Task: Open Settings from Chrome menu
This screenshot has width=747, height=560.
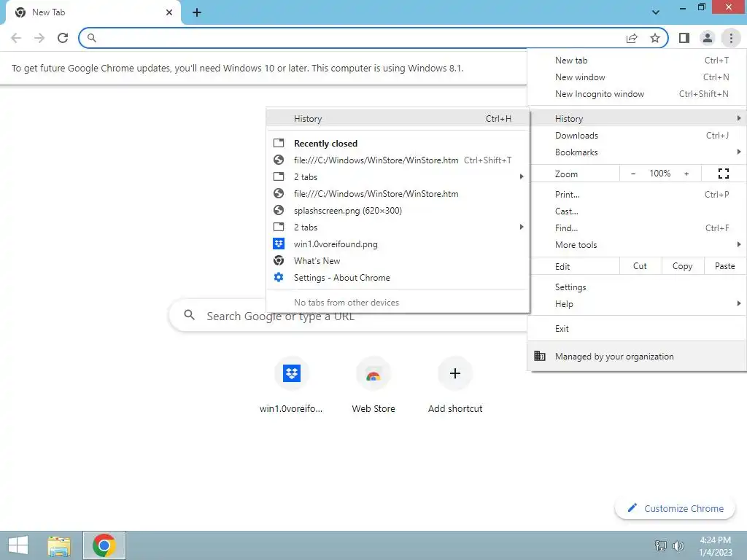Action: coord(637,287)
